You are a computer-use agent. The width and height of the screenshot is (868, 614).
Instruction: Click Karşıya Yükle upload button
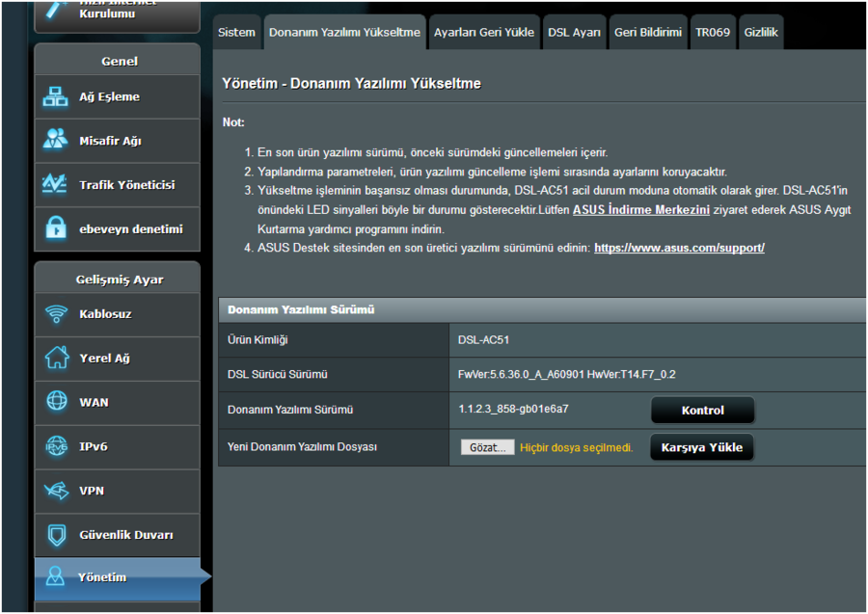pyautogui.click(x=702, y=447)
